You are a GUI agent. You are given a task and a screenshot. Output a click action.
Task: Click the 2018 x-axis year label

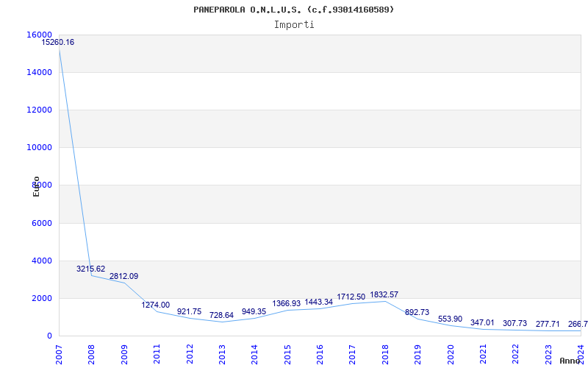coord(384,354)
